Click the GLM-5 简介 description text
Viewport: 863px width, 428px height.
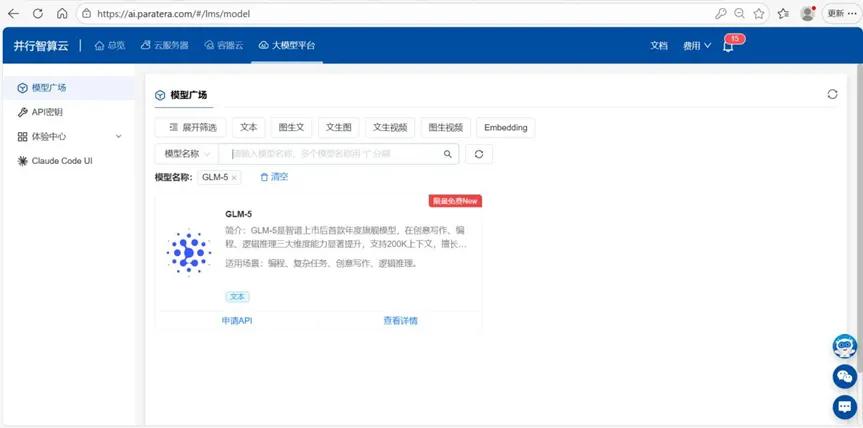(346, 237)
